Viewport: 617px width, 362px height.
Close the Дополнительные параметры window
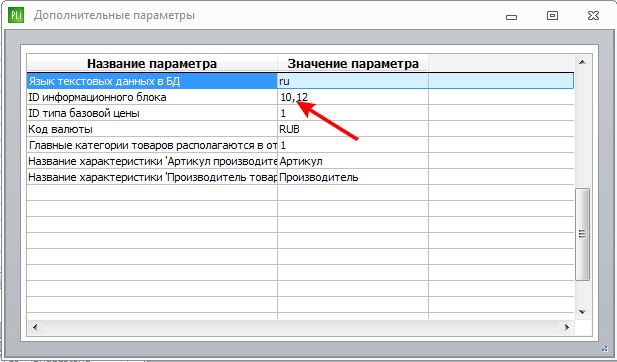(x=593, y=15)
